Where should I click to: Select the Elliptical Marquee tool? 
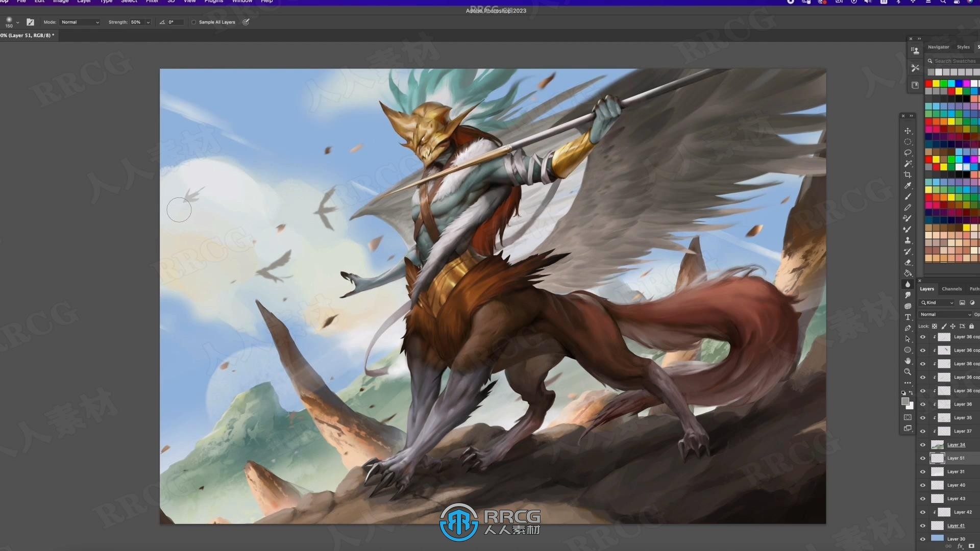point(908,142)
